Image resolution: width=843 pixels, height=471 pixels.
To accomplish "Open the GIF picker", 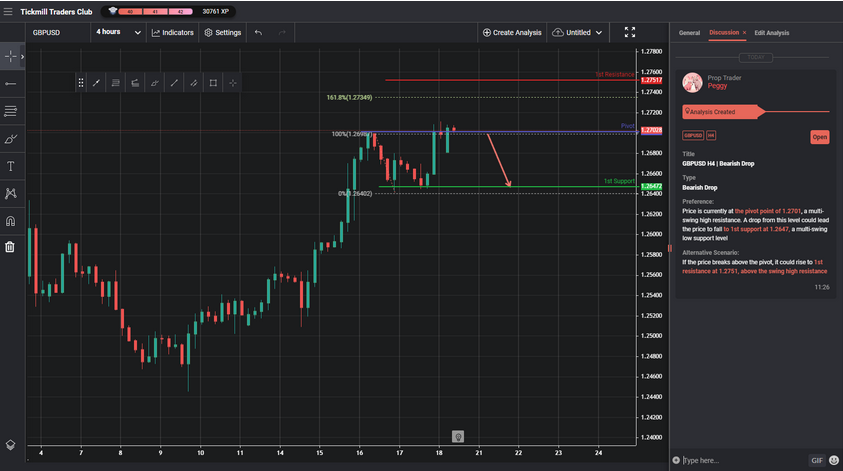I will click(817, 460).
